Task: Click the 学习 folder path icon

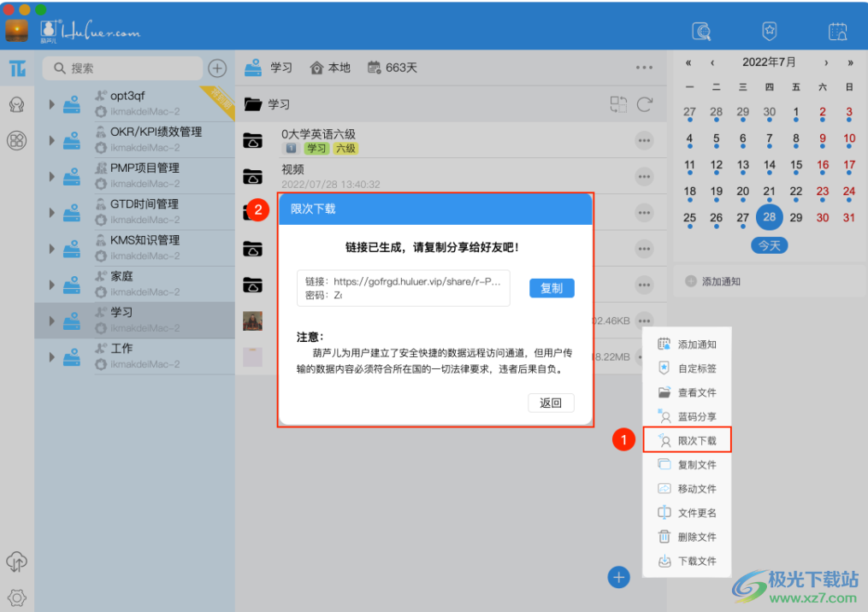Action: tap(253, 104)
